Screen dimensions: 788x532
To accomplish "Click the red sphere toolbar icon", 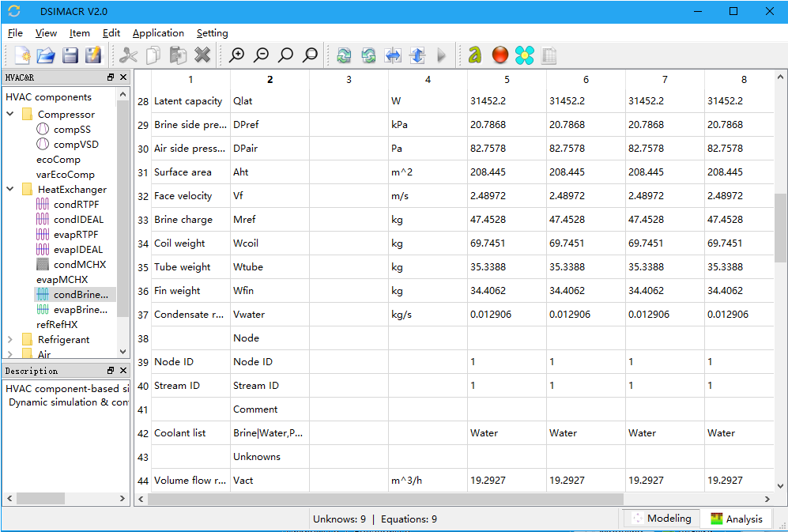I will click(x=500, y=55).
